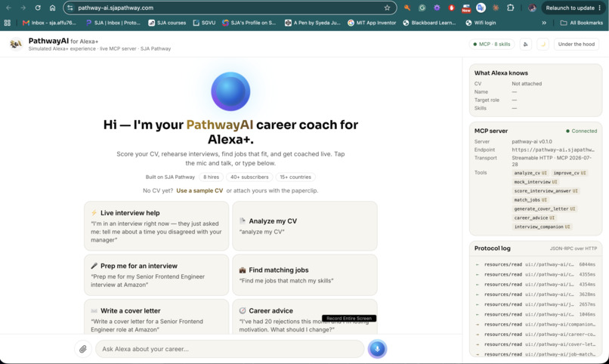Click the PathwayAI logo in the header
Viewport: 609px width, 364px height.
click(x=16, y=45)
